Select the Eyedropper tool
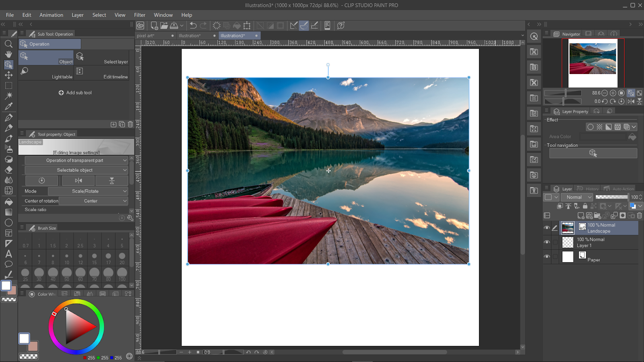 [x=8, y=107]
